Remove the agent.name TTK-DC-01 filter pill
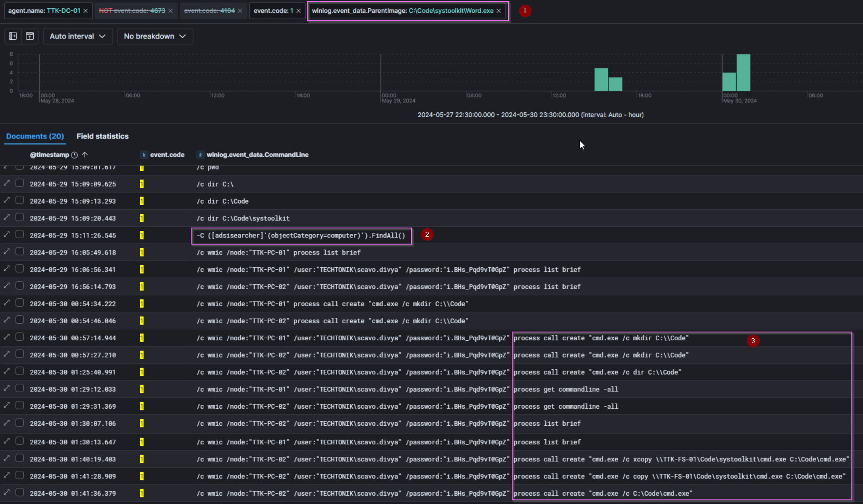863x504 pixels. pos(85,11)
